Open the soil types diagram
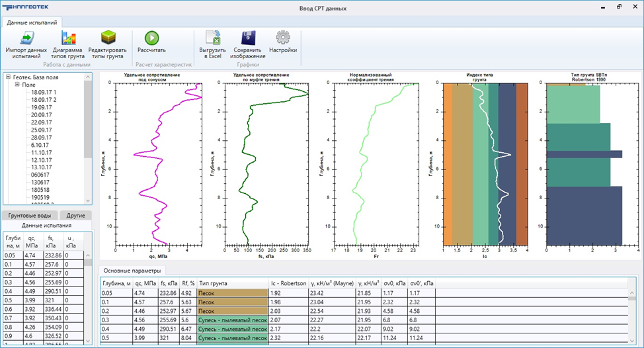Image resolution: width=644 pixels, height=348 pixels. click(x=67, y=37)
